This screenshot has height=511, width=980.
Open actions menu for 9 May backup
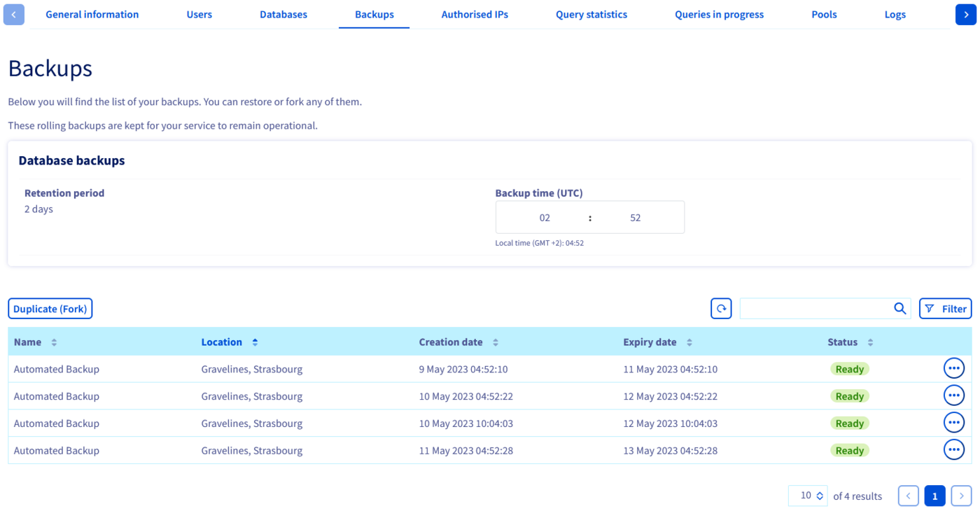[953, 368]
